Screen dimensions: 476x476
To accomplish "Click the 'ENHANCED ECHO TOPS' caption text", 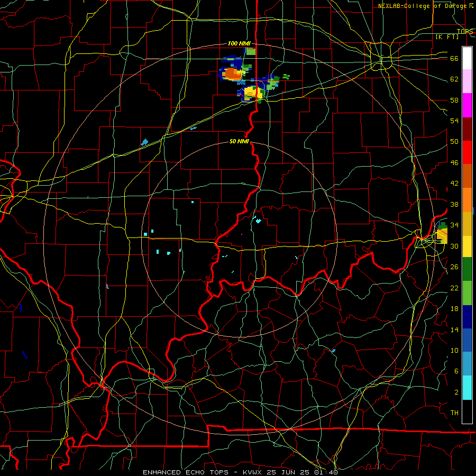I will pyautogui.click(x=186, y=472).
